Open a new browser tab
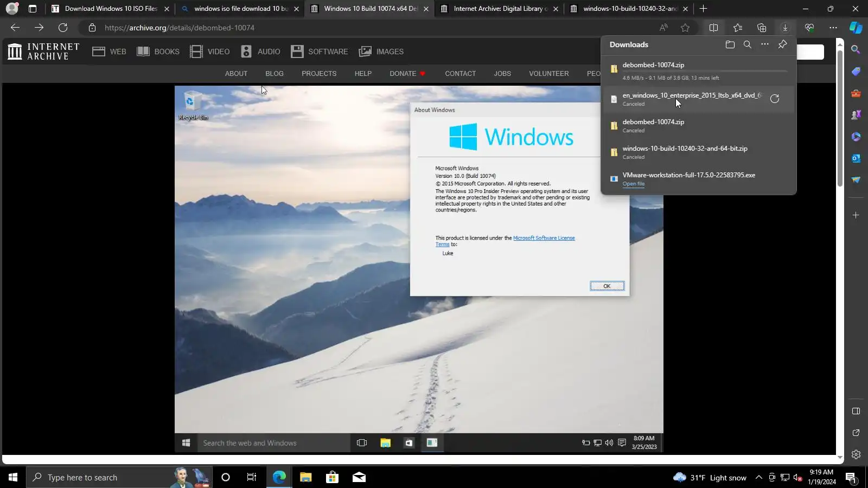The image size is (868, 488). coord(704,9)
